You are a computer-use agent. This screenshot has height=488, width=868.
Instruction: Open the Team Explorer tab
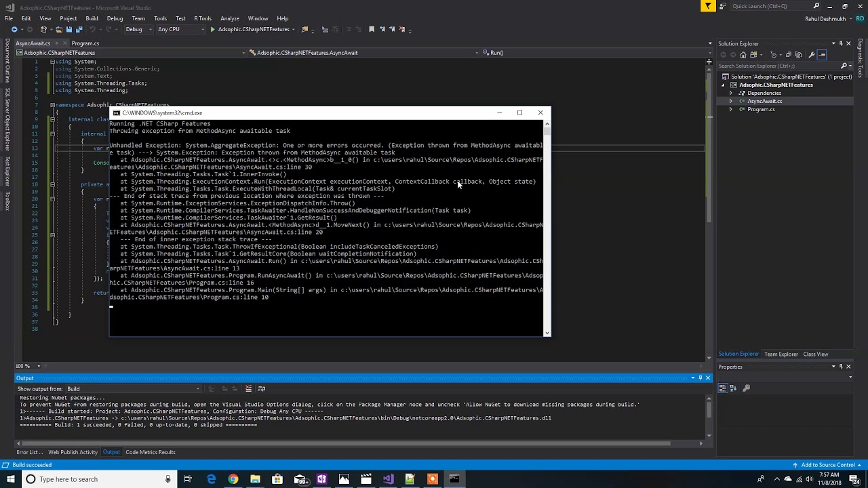[x=781, y=354]
